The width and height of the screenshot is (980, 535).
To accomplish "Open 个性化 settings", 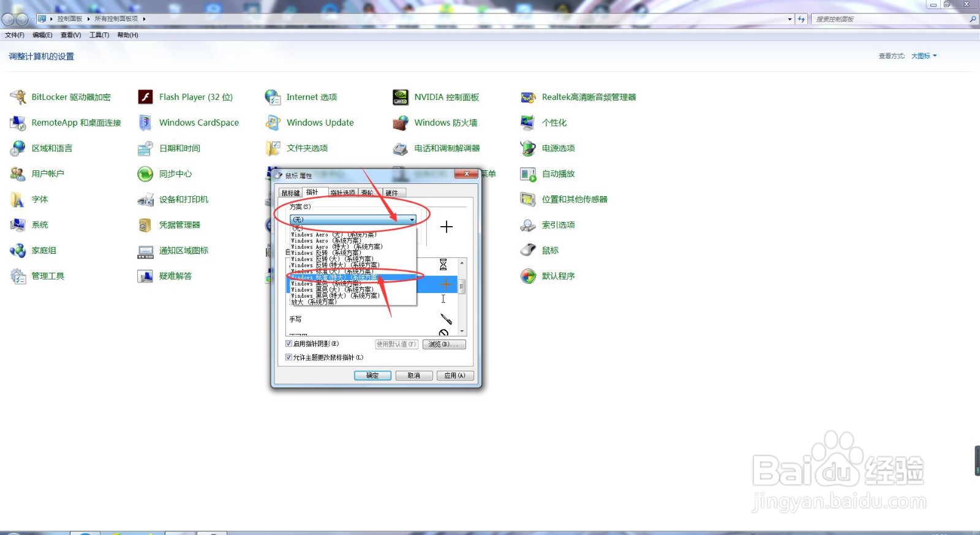I will [x=543, y=123].
